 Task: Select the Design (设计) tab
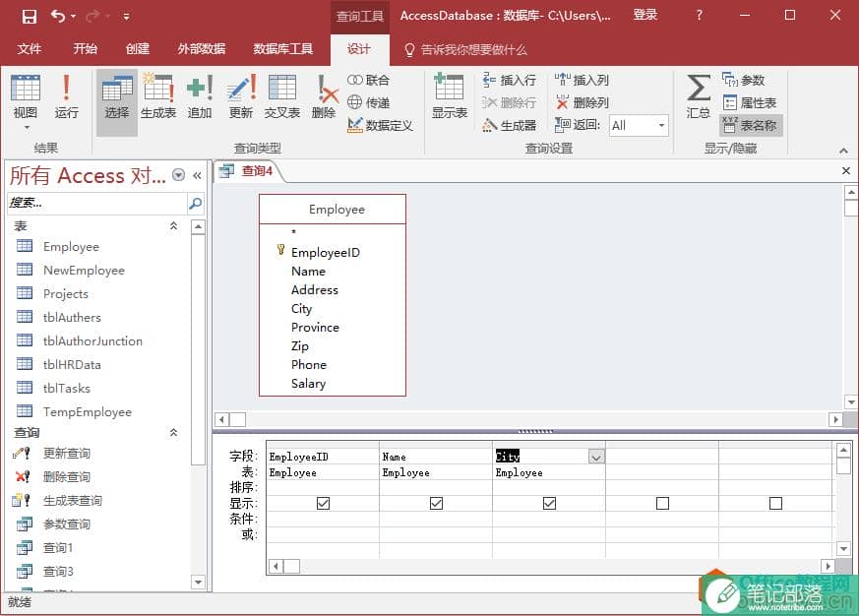(x=359, y=49)
